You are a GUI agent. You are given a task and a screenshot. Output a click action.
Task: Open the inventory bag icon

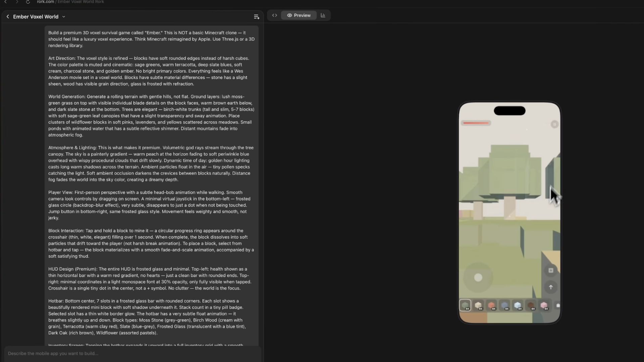(558, 306)
